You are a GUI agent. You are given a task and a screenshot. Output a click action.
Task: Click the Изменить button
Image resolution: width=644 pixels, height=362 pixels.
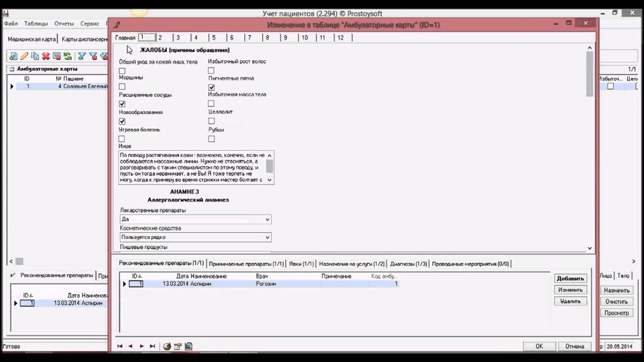[571, 290]
